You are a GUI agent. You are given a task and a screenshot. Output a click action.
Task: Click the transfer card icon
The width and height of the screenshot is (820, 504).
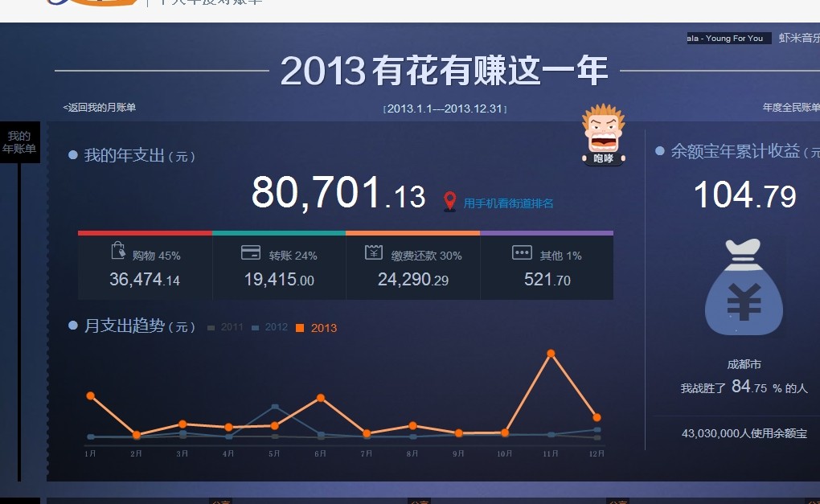click(251, 252)
